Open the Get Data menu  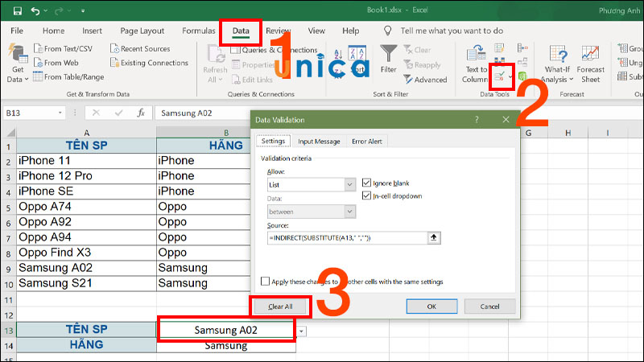coord(18,63)
